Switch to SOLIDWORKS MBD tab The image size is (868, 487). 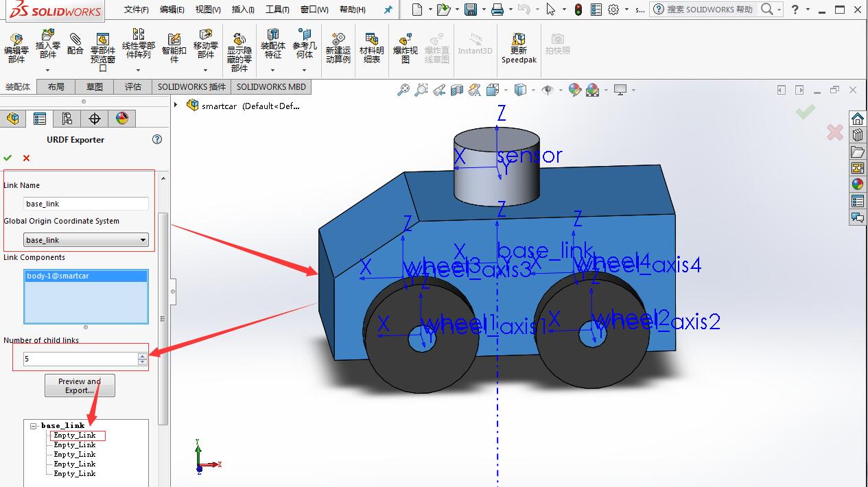pyautogui.click(x=271, y=87)
